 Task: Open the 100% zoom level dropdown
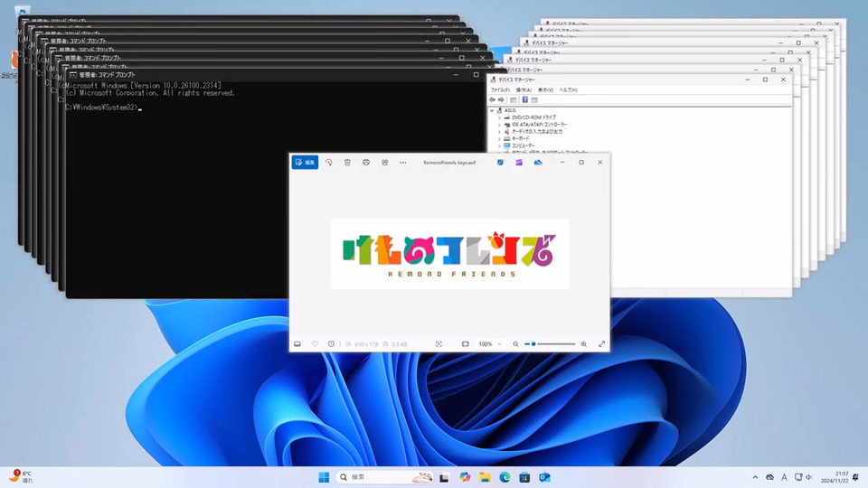[489, 344]
